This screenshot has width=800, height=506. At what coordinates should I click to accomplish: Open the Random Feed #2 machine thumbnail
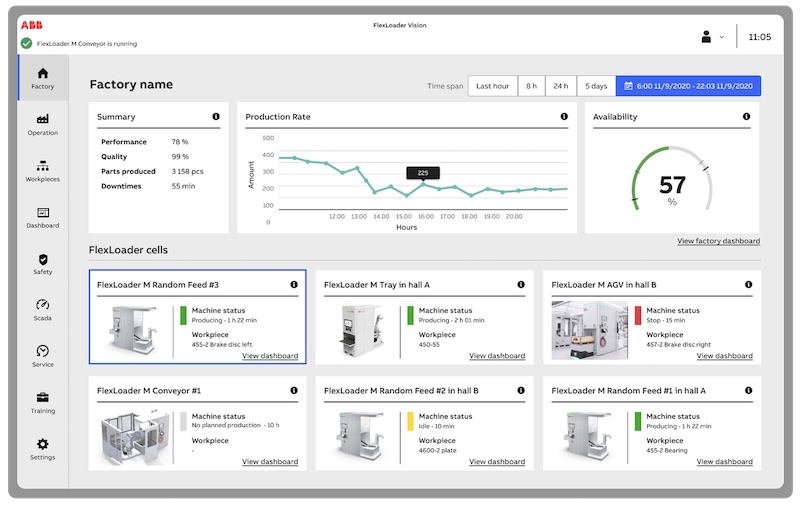point(360,436)
